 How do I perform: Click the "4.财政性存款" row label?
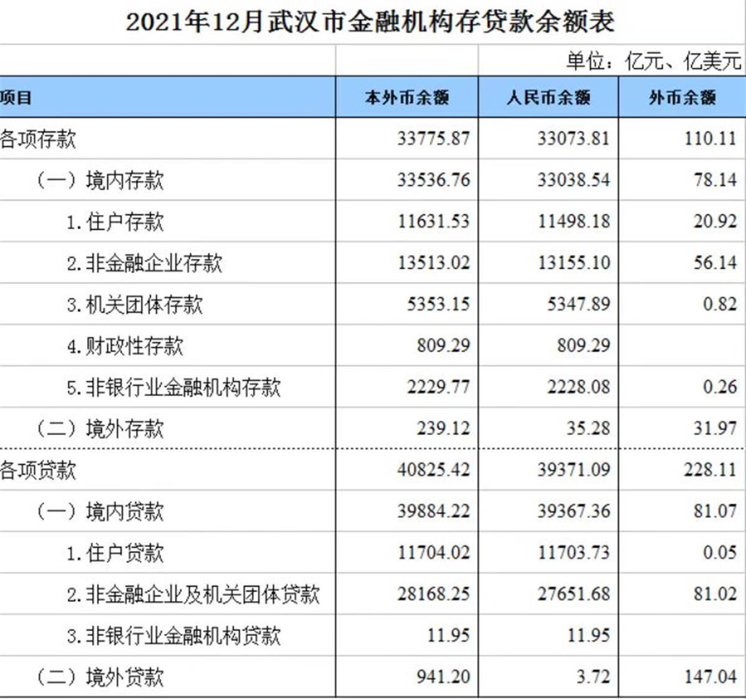[125, 346]
